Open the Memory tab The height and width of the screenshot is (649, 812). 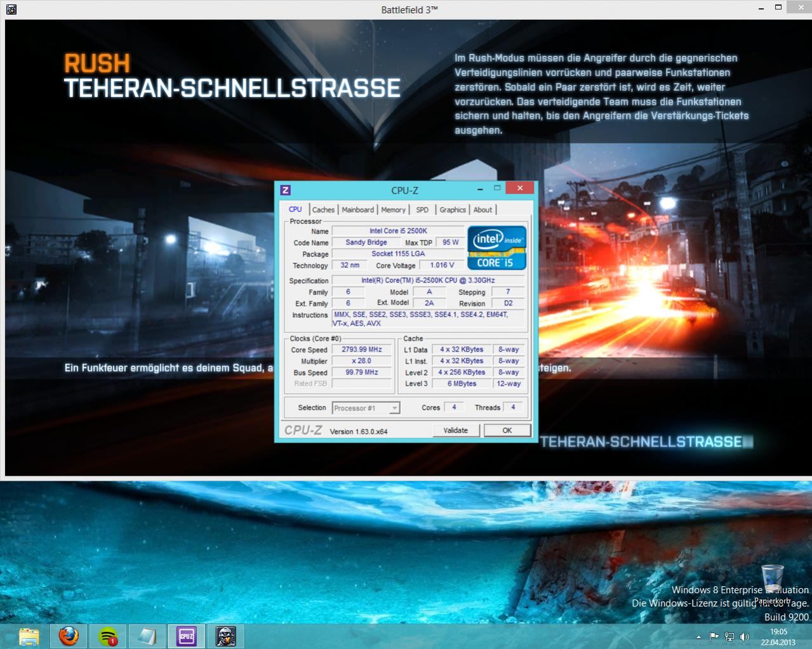(x=393, y=210)
